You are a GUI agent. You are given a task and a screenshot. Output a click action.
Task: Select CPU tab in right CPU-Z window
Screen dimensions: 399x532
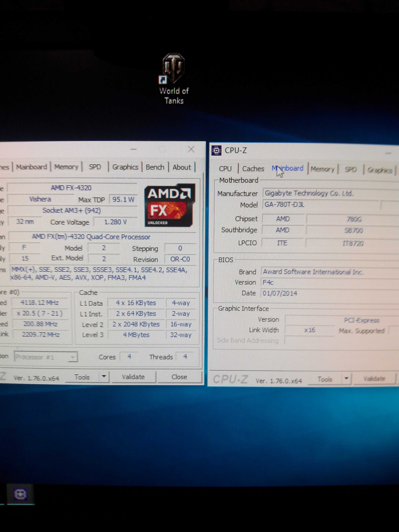[225, 169]
